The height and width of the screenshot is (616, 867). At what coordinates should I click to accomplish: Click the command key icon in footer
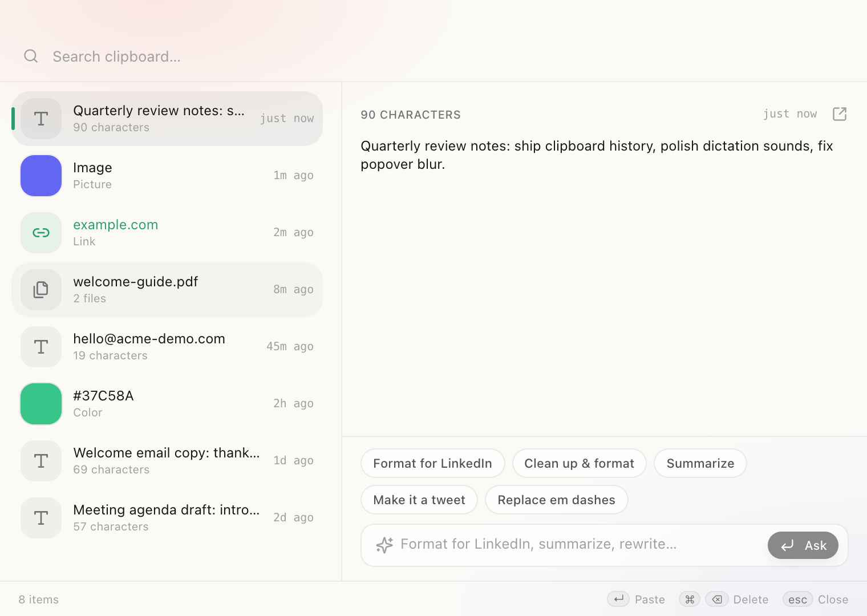(x=690, y=599)
